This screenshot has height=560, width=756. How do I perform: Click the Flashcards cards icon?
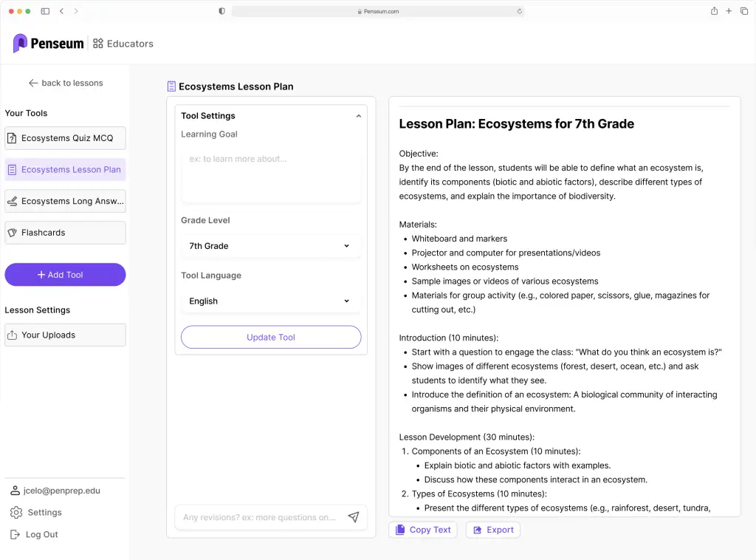12,233
